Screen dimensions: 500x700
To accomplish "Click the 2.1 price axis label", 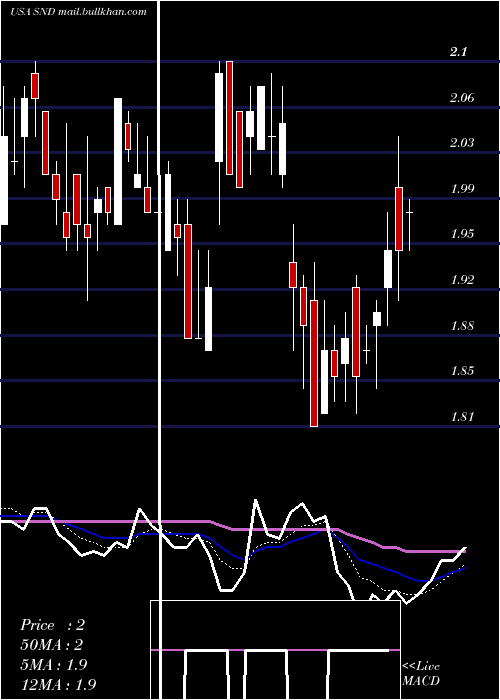I will point(459,52).
